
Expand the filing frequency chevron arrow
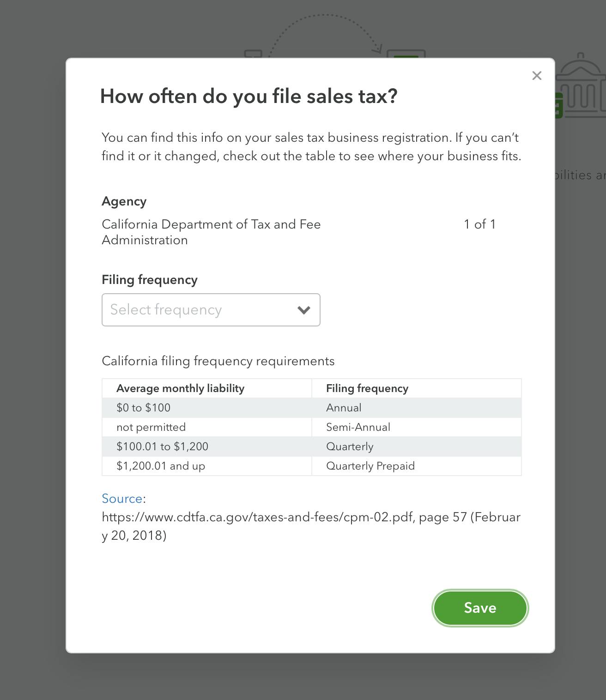point(303,310)
